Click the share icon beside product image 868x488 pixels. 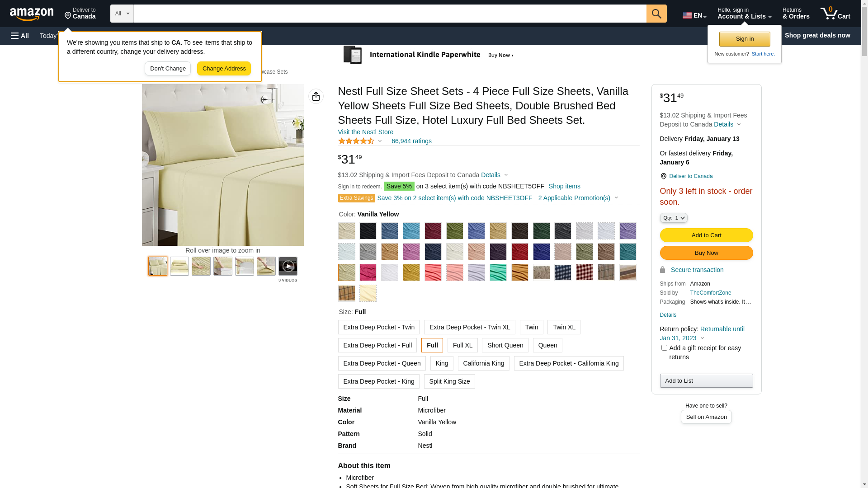316,96
